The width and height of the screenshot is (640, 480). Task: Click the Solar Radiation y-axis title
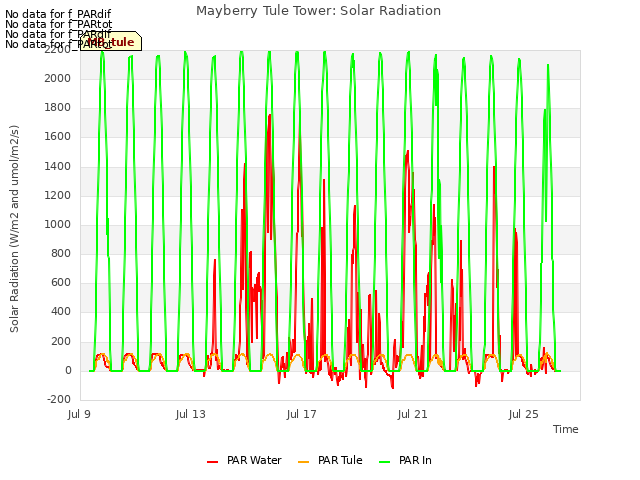point(14,229)
